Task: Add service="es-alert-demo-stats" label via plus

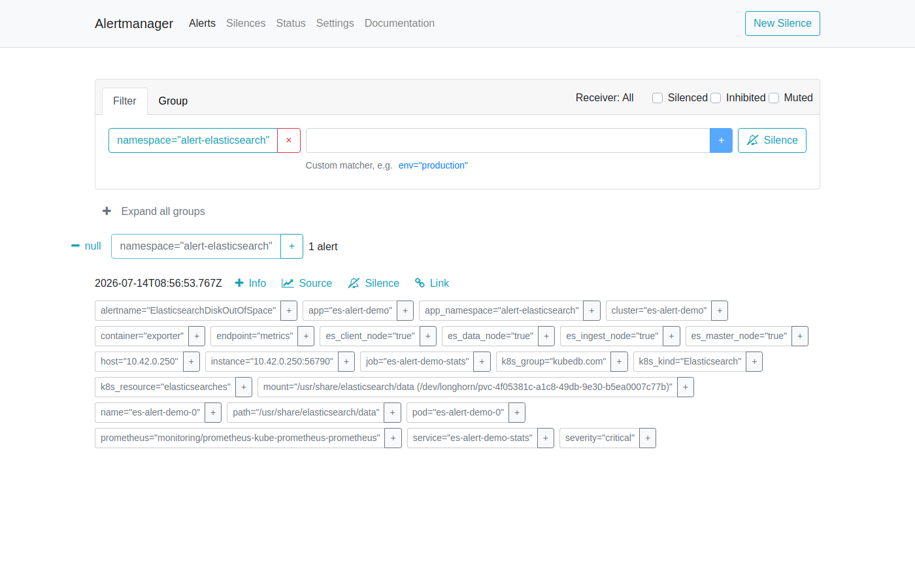Action: click(x=546, y=438)
